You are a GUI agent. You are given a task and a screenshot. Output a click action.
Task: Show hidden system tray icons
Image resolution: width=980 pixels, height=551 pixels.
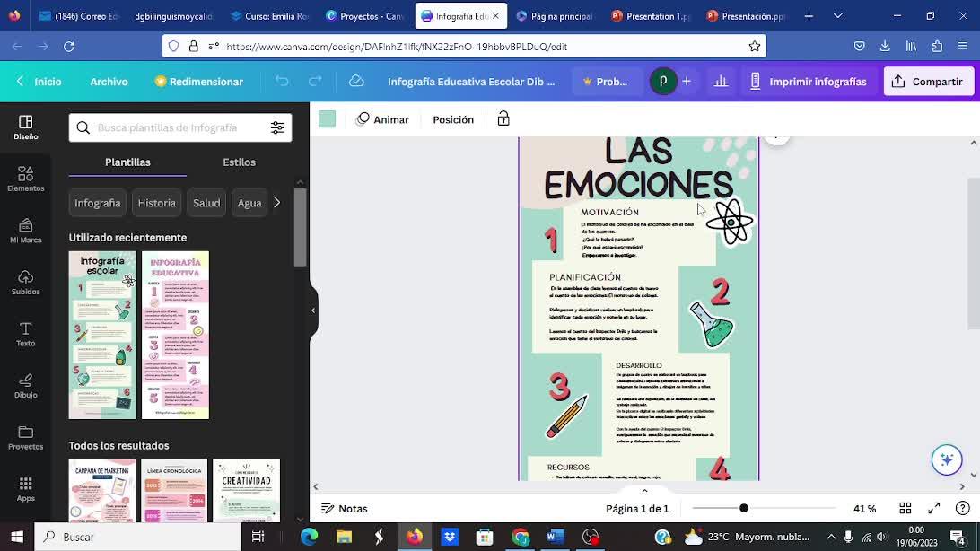tap(831, 537)
